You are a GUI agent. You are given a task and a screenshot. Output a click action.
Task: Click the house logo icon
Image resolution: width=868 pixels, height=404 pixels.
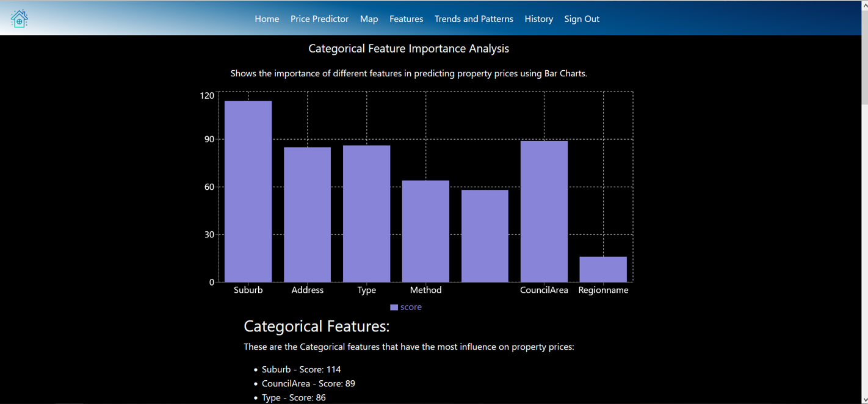pyautogui.click(x=20, y=19)
